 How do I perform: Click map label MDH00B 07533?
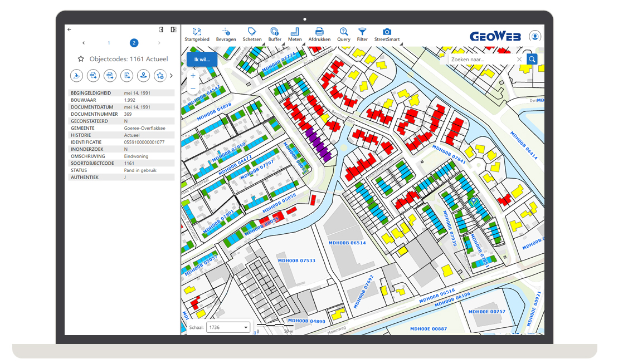[296, 260]
